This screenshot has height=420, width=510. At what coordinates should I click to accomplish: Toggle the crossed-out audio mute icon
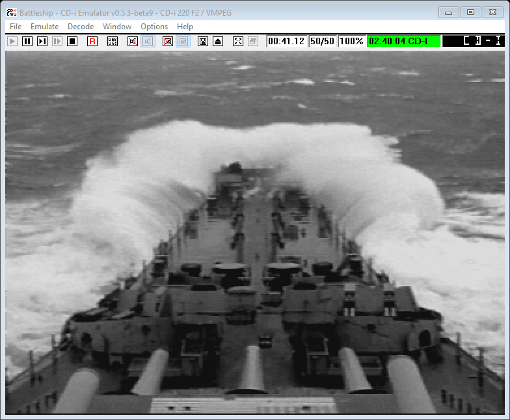133,41
